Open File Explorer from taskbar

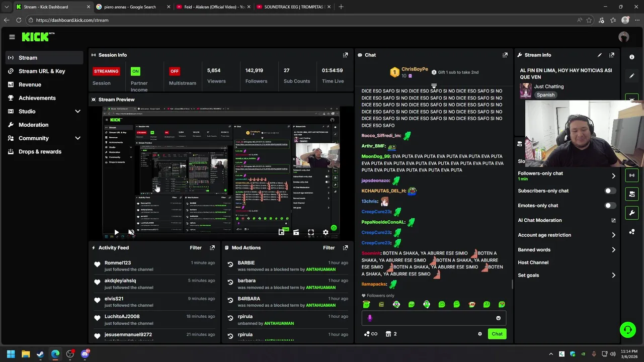(x=26, y=354)
